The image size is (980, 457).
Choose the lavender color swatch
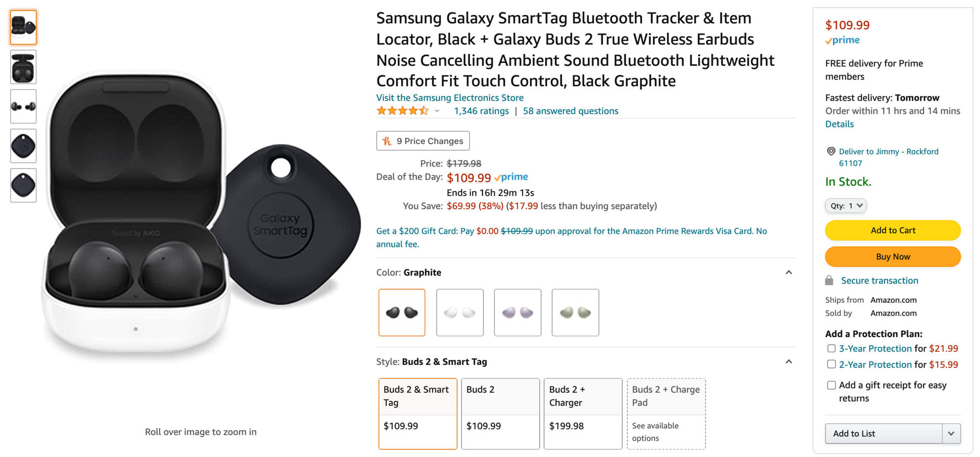coord(518,312)
